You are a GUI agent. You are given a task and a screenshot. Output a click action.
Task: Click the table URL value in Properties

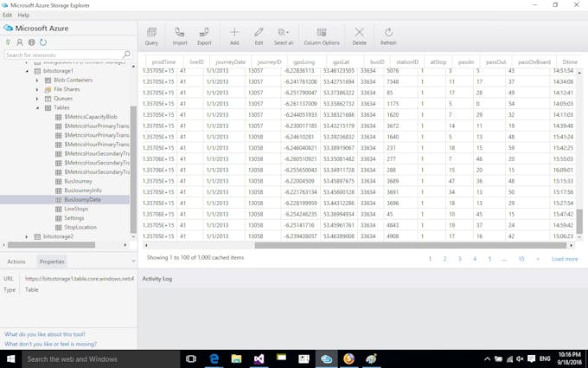click(x=80, y=279)
